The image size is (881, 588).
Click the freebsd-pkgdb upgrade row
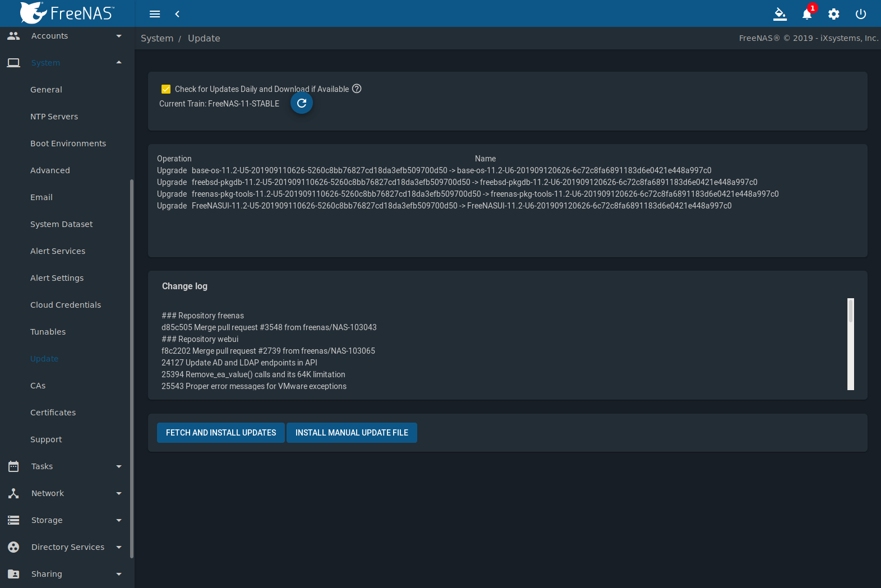click(457, 182)
